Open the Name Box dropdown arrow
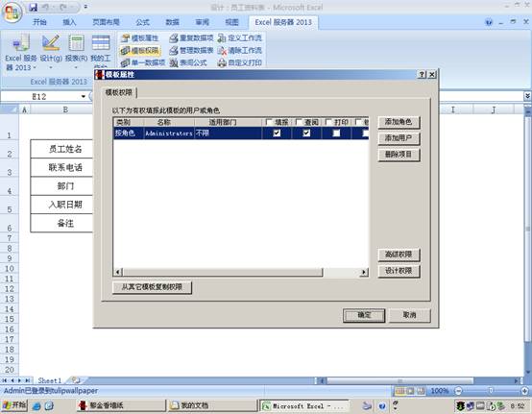The image size is (532, 414). tap(84, 97)
